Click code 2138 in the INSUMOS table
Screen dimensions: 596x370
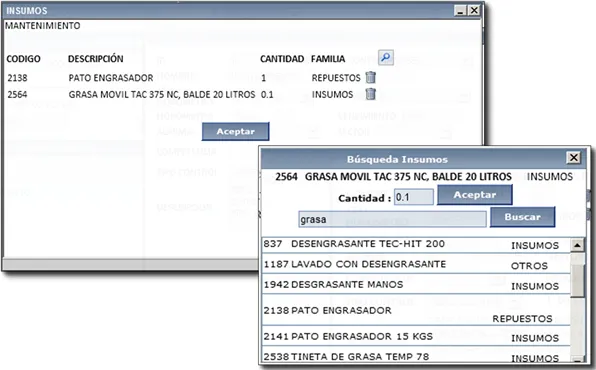[17, 78]
